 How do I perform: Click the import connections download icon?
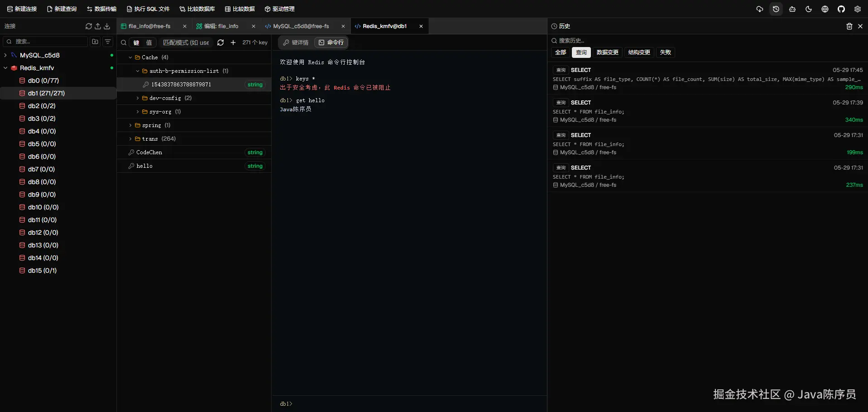(x=107, y=26)
